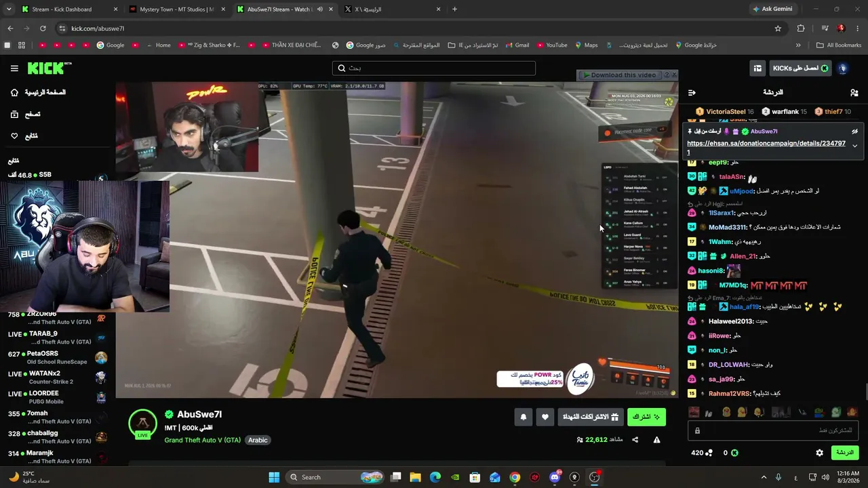Click the Get KICKs button
This screenshot has width=868, height=488.
click(x=800, y=68)
